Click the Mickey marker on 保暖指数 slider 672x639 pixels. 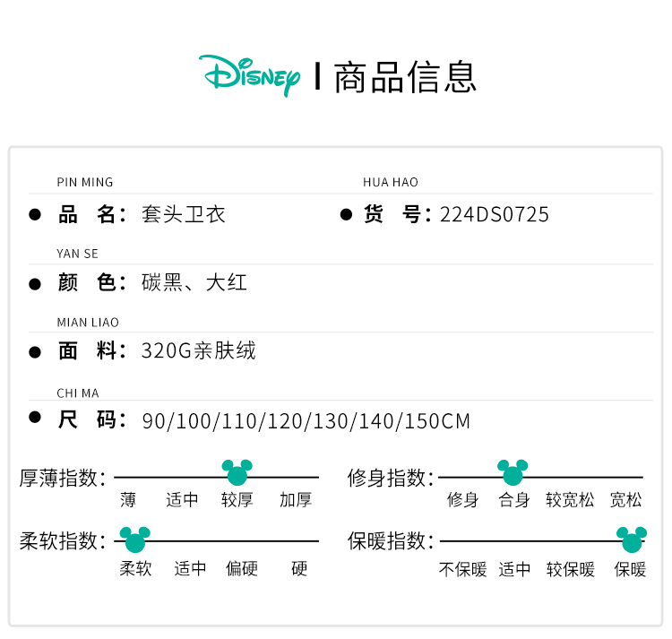pos(632,540)
